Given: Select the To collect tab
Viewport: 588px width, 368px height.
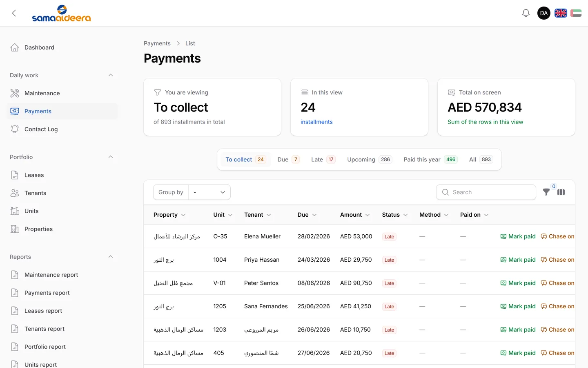Looking at the screenshot, I should [246, 159].
